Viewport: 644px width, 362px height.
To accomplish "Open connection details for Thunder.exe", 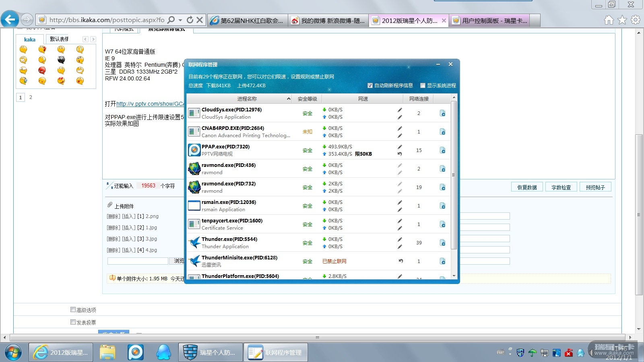I will pos(442,243).
